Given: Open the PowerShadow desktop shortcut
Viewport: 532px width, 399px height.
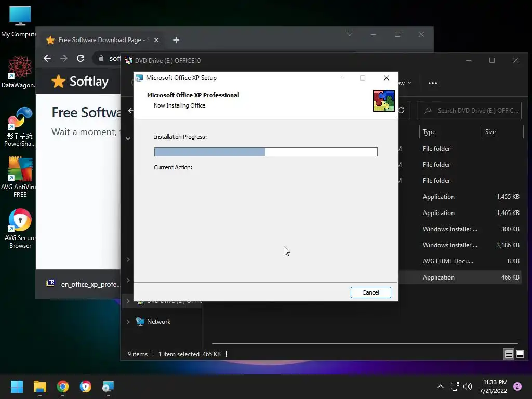Looking at the screenshot, I should [x=20, y=127].
